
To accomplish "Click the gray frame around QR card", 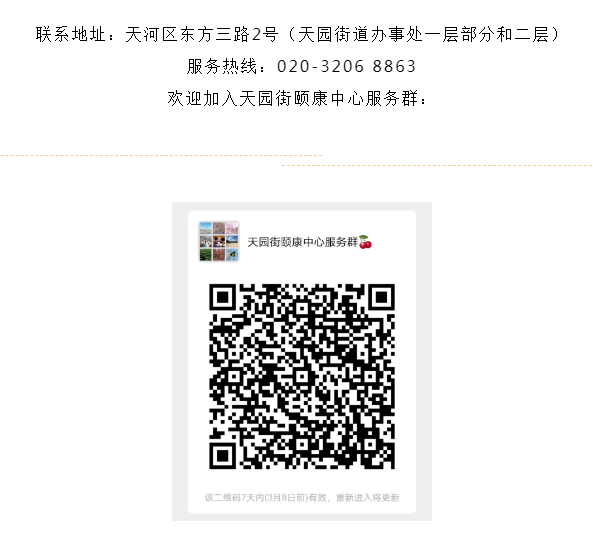I will point(302,361).
